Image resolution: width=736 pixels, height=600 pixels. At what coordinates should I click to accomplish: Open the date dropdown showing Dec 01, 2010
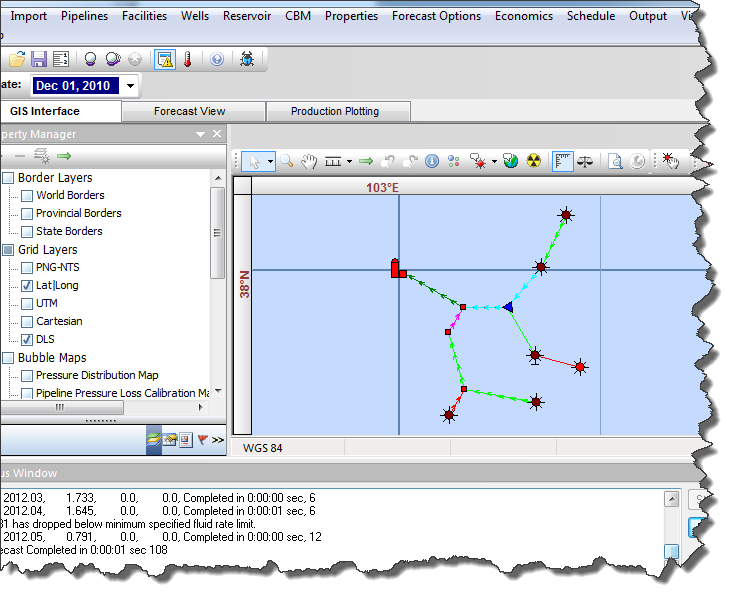click(131, 86)
